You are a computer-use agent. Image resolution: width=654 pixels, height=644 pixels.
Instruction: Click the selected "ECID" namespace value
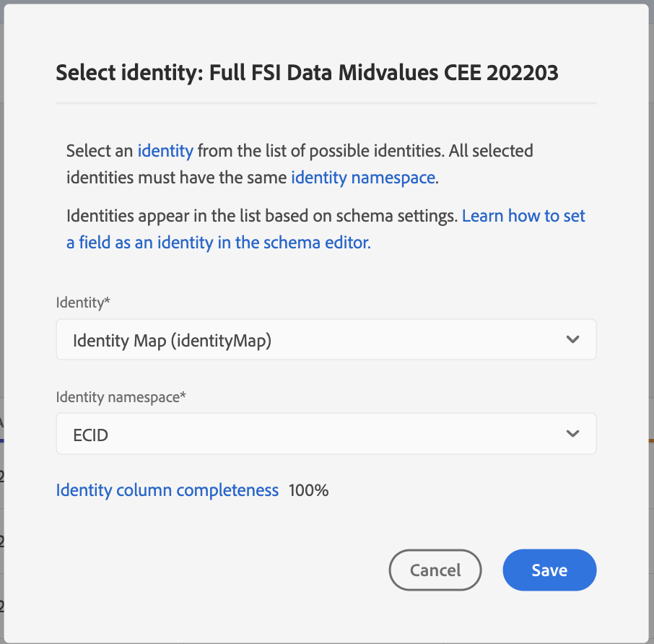(x=91, y=435)
